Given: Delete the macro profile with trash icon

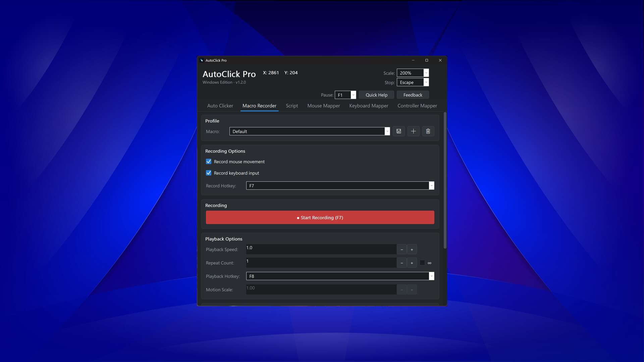Looking at the screenshot, I should point(428,131).
